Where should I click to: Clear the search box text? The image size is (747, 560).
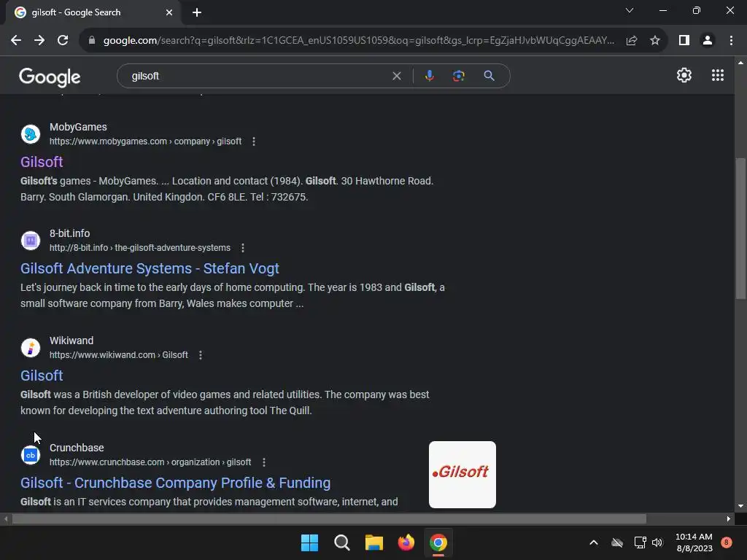pyautogui.click(x=396, y=76)
